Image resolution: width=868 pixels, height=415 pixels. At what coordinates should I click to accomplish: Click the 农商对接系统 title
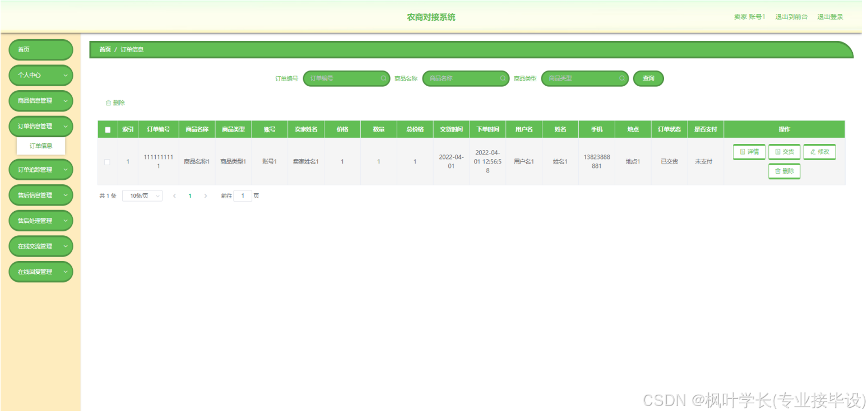point(431,17)
